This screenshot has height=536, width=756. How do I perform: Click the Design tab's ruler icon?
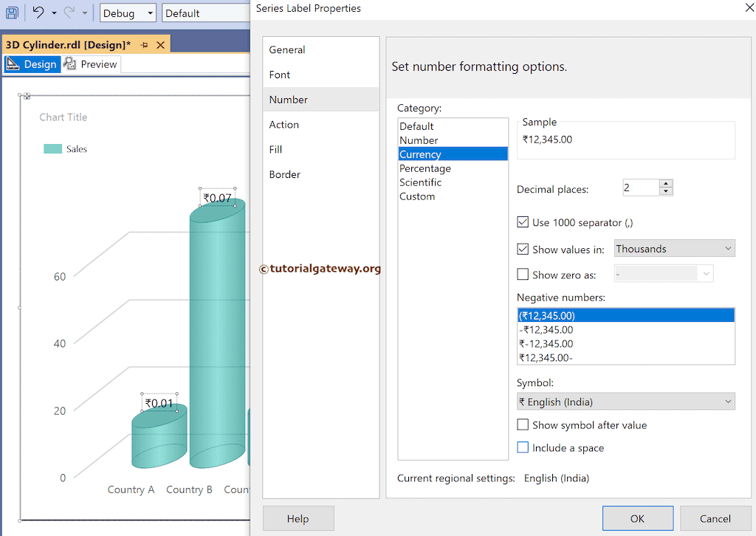[11, 64]
